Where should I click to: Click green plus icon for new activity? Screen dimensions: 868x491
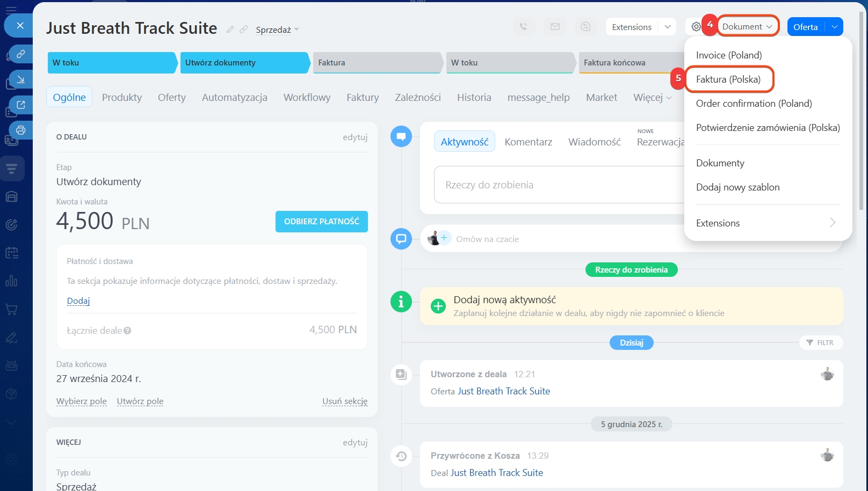pos(438,306)
